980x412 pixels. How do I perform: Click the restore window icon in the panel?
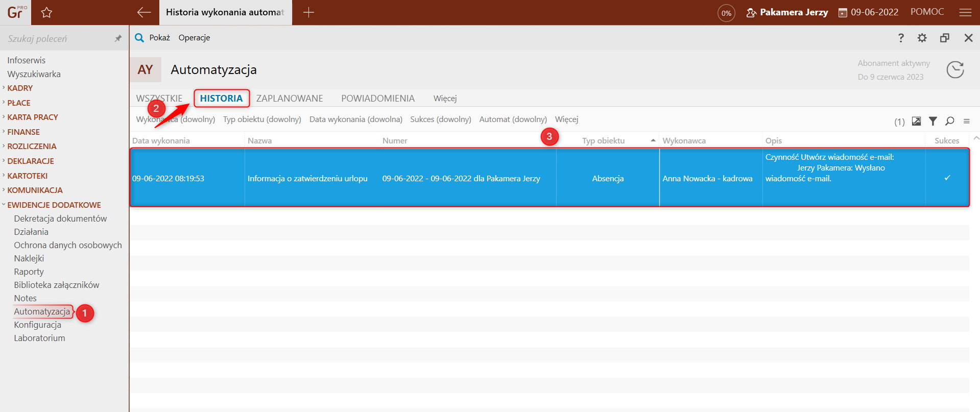click(944, 38)
